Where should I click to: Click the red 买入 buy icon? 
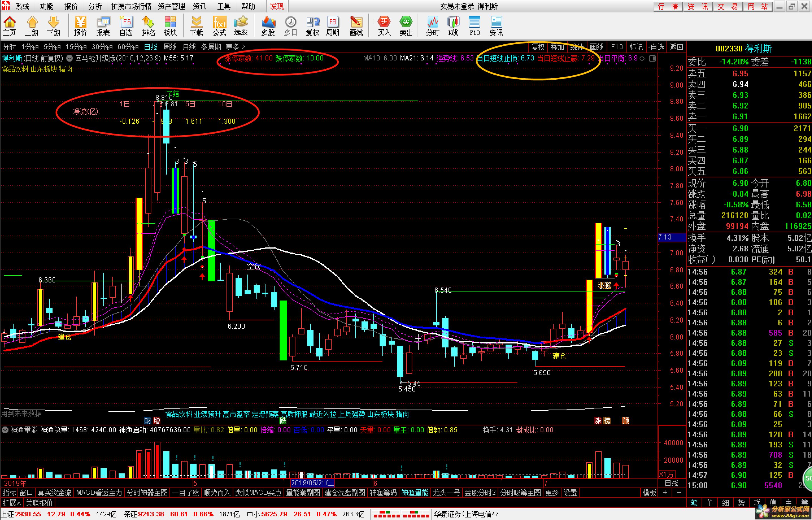pyautogui.click(x=384, y=26)
